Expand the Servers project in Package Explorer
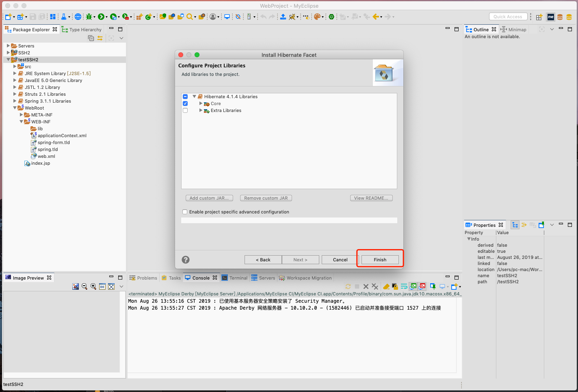Viewport: 578px width, 392px height. pos(8,46)
